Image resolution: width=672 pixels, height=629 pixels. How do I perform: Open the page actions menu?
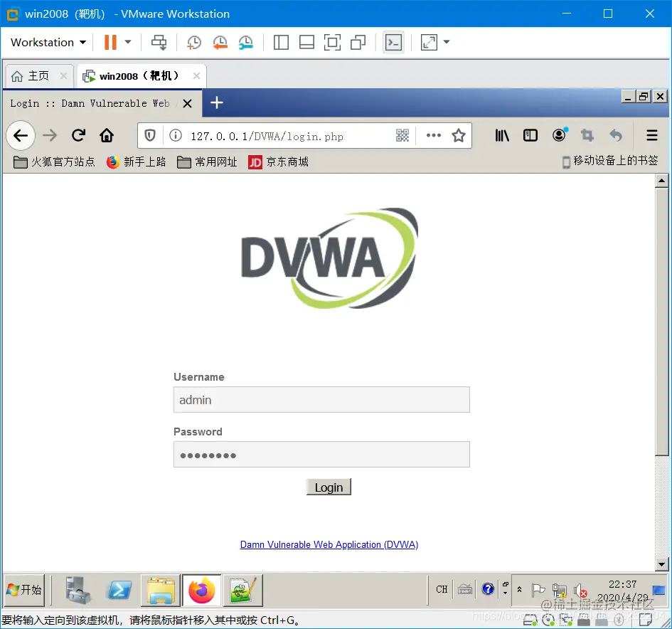coord(434,135)
